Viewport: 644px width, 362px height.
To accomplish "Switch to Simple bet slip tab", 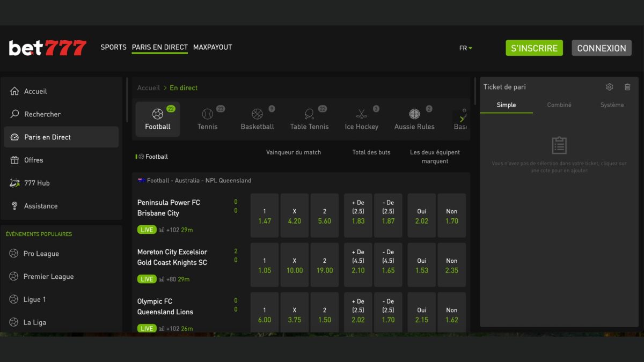I will [x=506, y=105].
